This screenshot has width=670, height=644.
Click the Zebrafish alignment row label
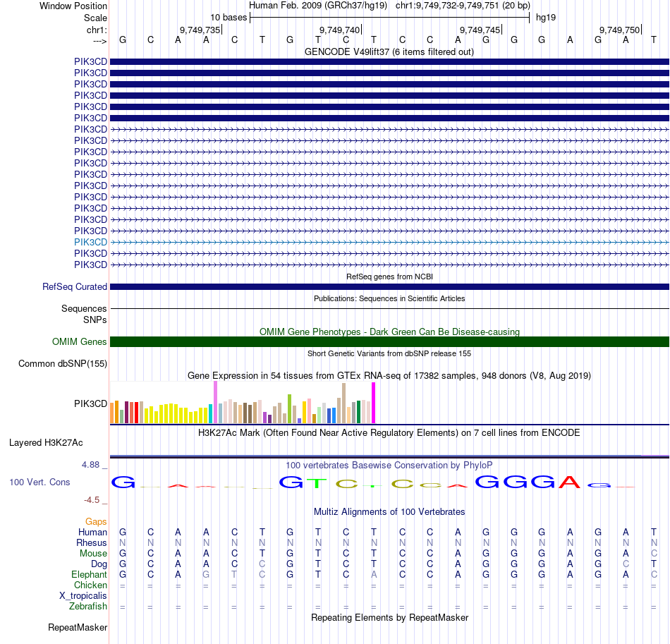pyautogui.click(x=88, y=606)
